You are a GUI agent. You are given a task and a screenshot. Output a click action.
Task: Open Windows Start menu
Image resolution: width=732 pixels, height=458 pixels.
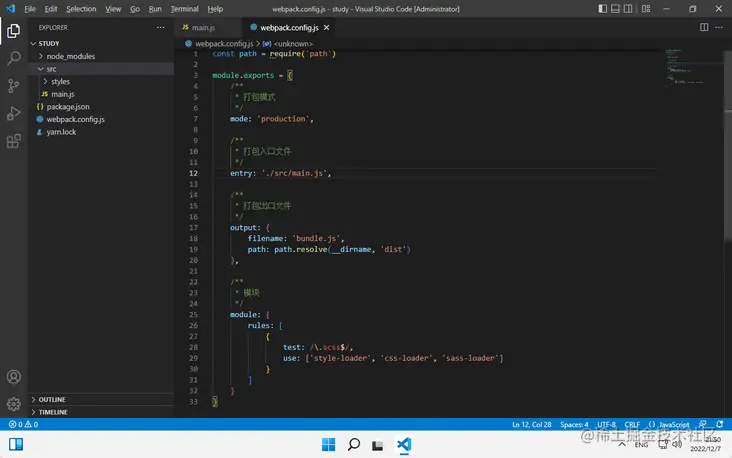pyautogui.click(x=328, y=444)
